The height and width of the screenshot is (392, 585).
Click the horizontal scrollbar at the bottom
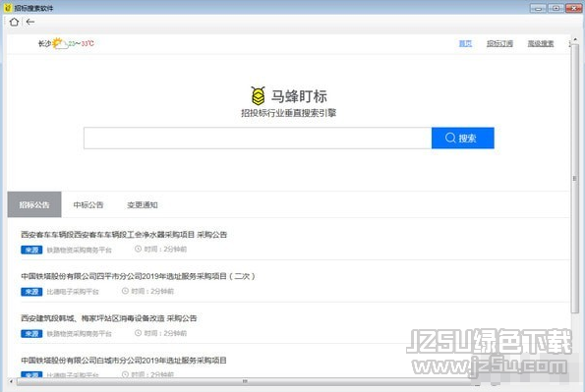(x=245, y=381)
